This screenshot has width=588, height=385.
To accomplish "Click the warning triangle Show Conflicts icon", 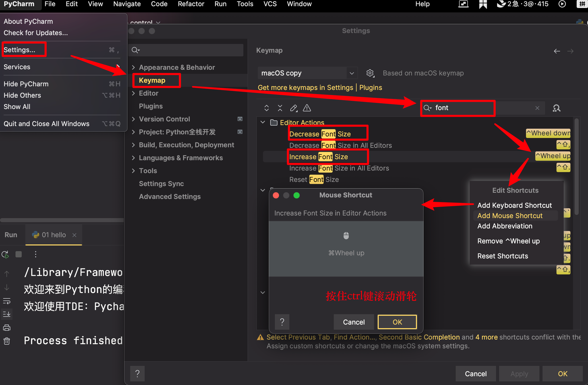I will click(x=307, y=108).
